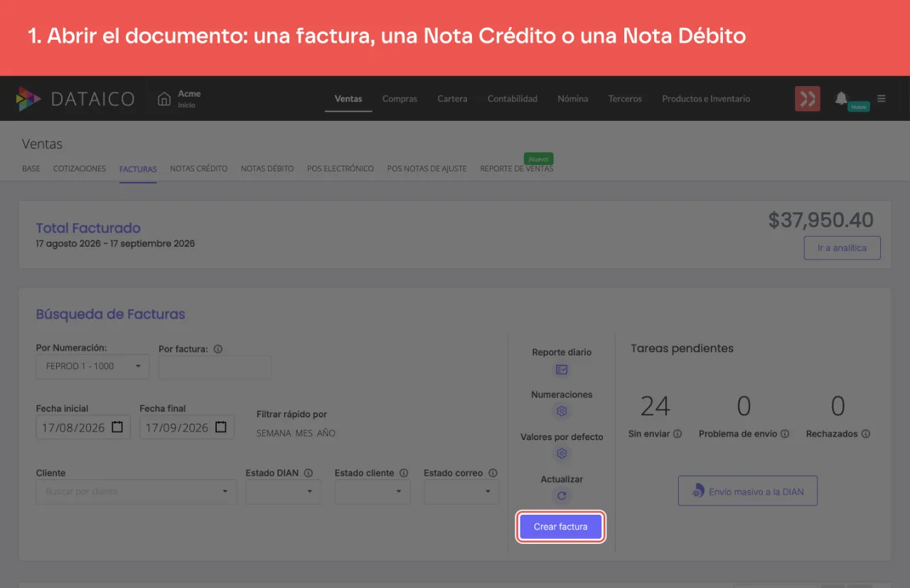The width and height of the screenshot is (910, 588).
Task: Go to the Compras menu
Action: [400, 99]
